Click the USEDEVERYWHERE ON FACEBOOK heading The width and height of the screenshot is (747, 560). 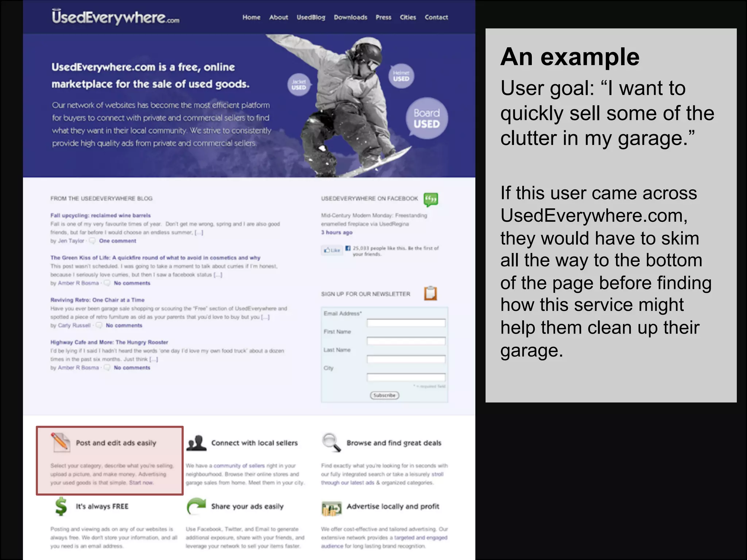pos(369,199)
